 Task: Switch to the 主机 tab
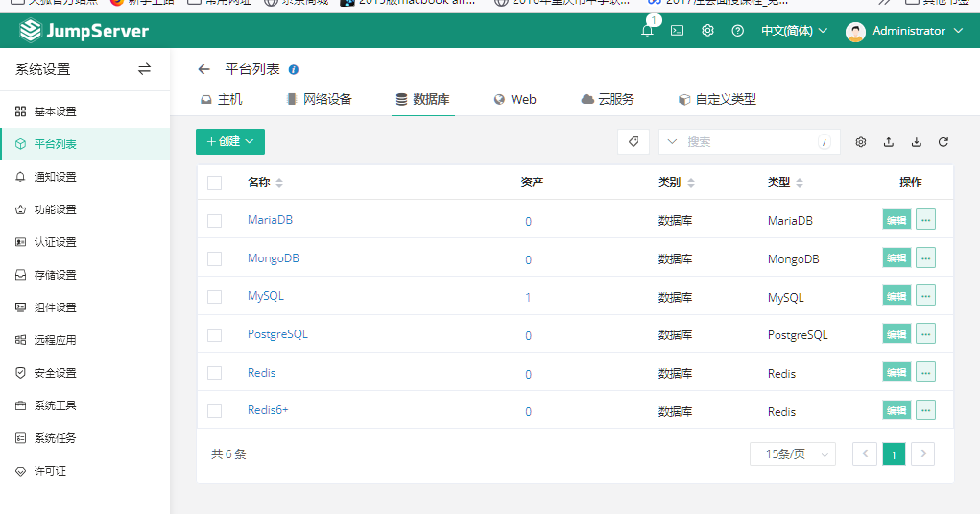click(222, 99)
